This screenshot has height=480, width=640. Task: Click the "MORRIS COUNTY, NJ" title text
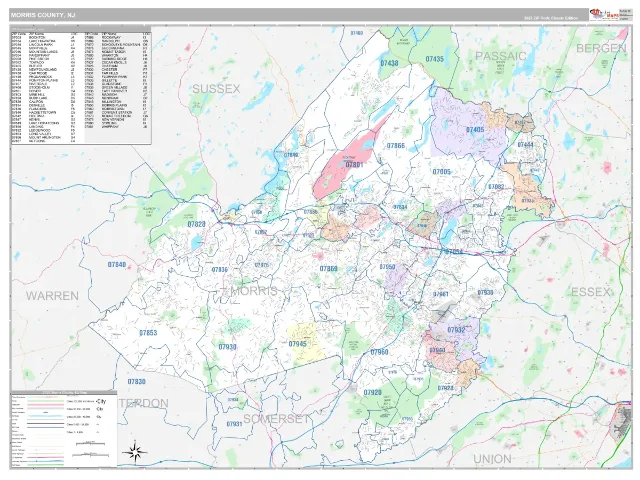[x=43, y=15]
